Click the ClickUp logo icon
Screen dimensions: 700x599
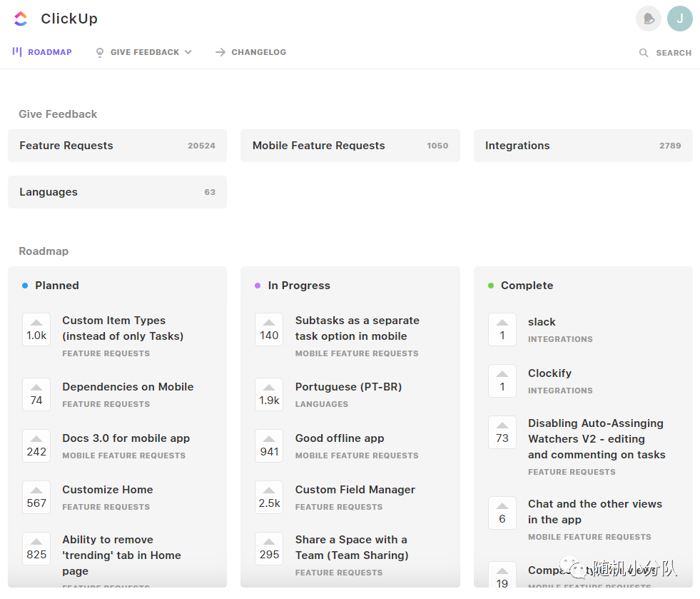click(x=21, y=19)
